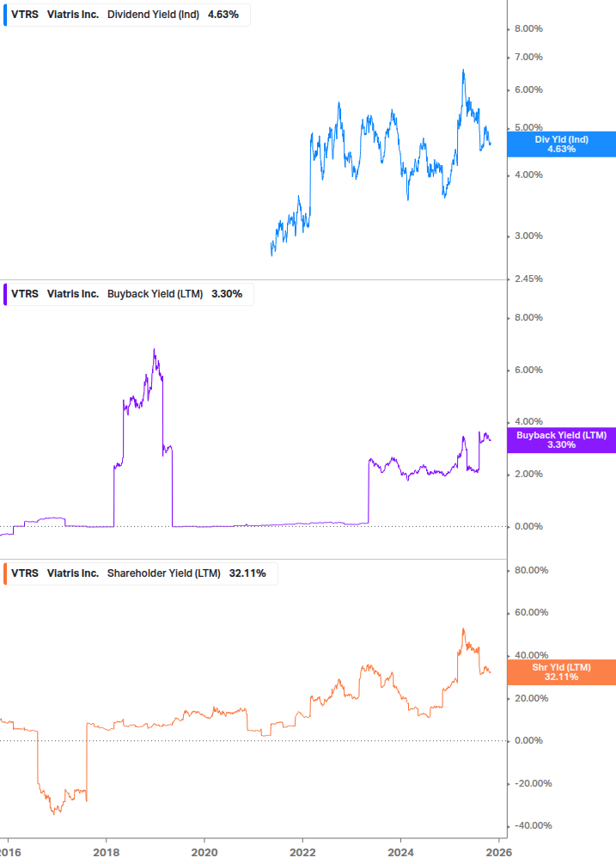616x864 pixels.
Task: Click the 32.11% value in shareholder yield legend
Action: pos(247,573)
